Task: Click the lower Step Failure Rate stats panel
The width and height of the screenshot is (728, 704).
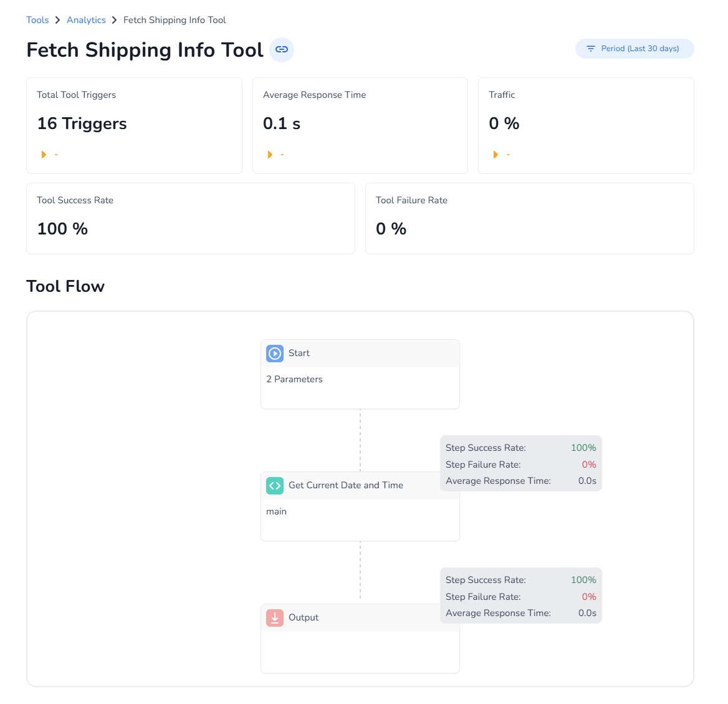Action: point(520,597)
